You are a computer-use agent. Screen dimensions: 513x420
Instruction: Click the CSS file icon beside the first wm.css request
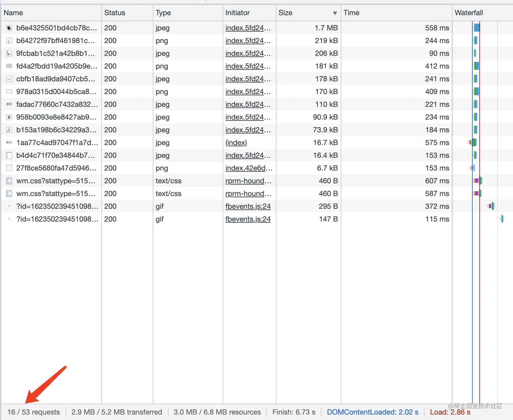click(x=9, y=181)
